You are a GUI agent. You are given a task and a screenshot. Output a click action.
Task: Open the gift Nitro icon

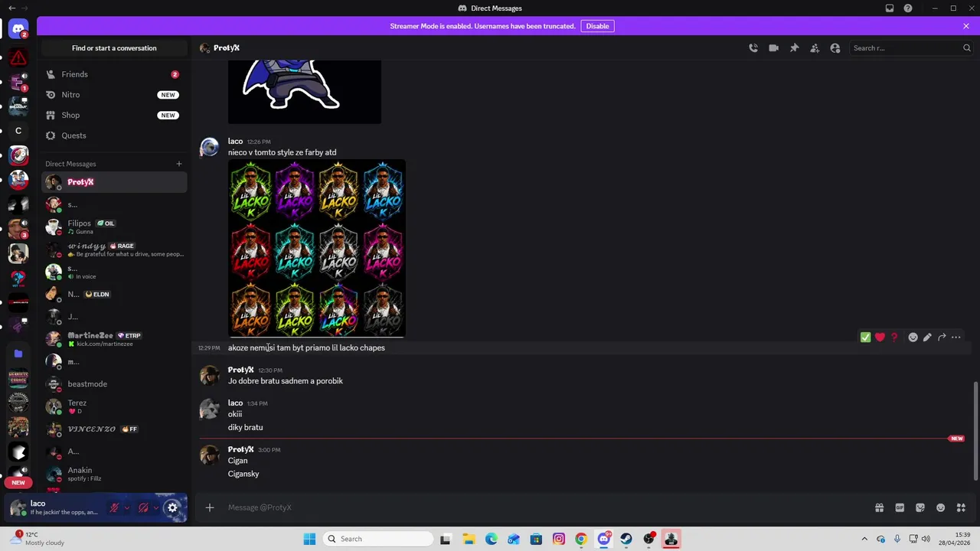(879, 507)
